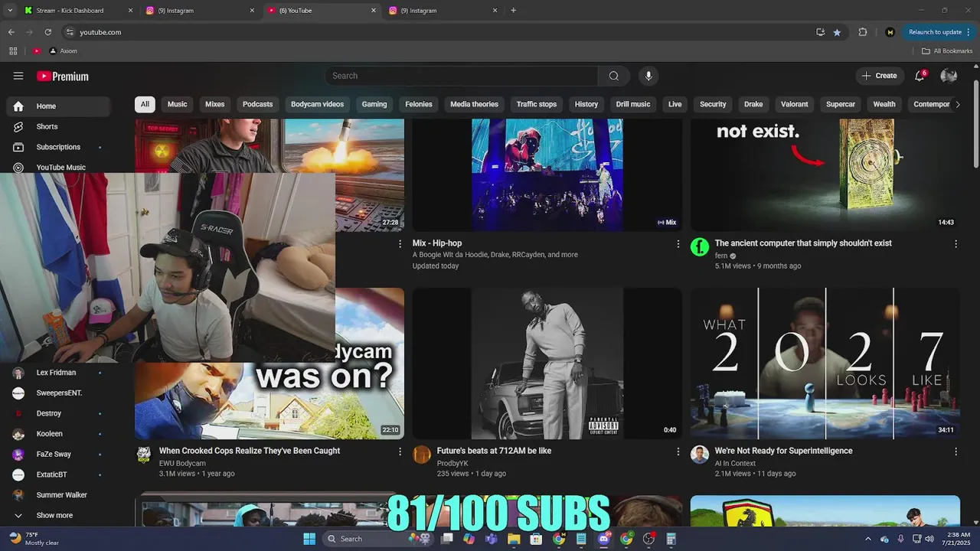Open options for Mix - Hip-hop video
980x551 pixels.
tap(678, 243)
